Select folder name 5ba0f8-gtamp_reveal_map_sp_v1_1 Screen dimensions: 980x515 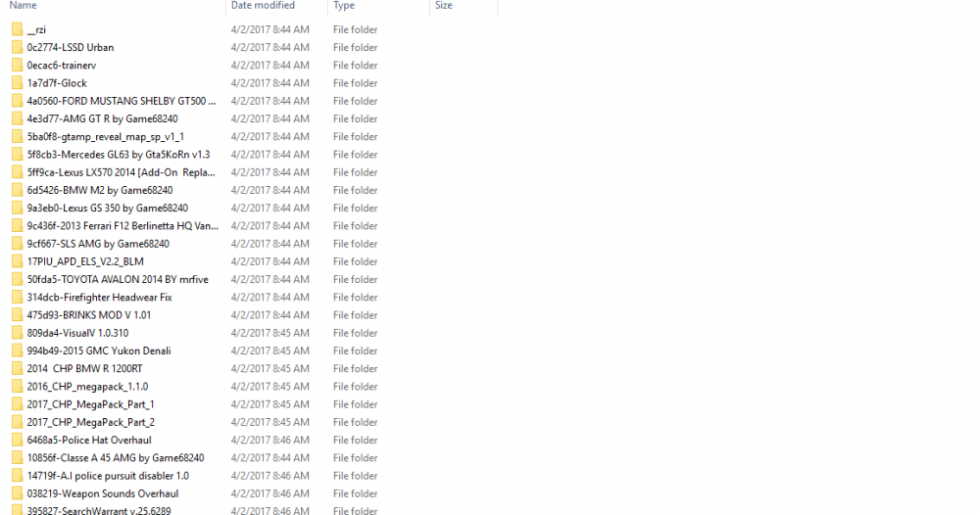pyautogui.click(x=106, y=137)
